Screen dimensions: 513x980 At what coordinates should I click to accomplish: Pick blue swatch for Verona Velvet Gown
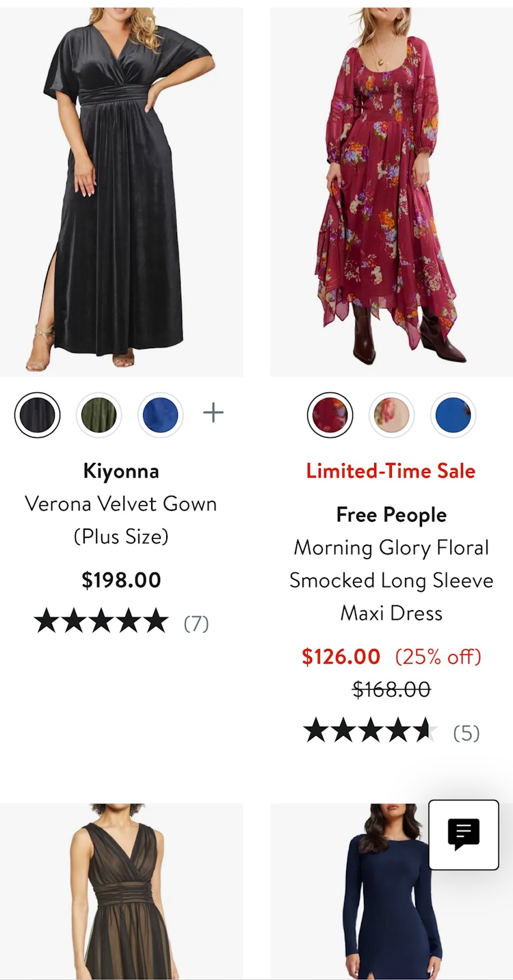160,414
